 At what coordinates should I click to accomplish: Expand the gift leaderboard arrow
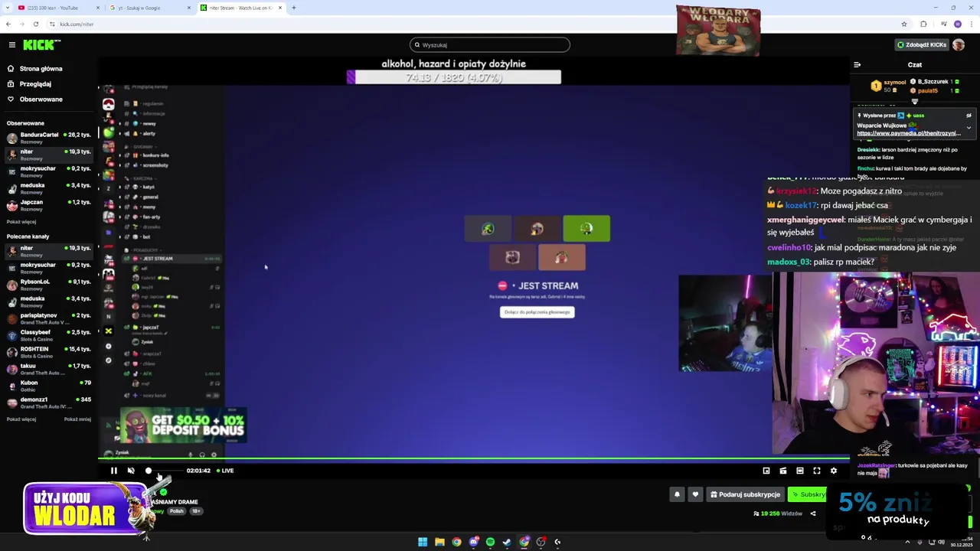tap(915, 101)
